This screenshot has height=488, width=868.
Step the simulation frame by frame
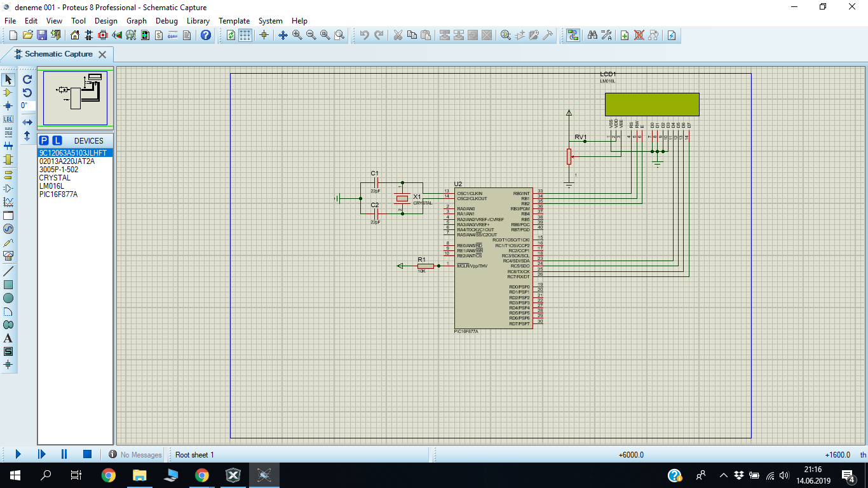click(41, 454)
